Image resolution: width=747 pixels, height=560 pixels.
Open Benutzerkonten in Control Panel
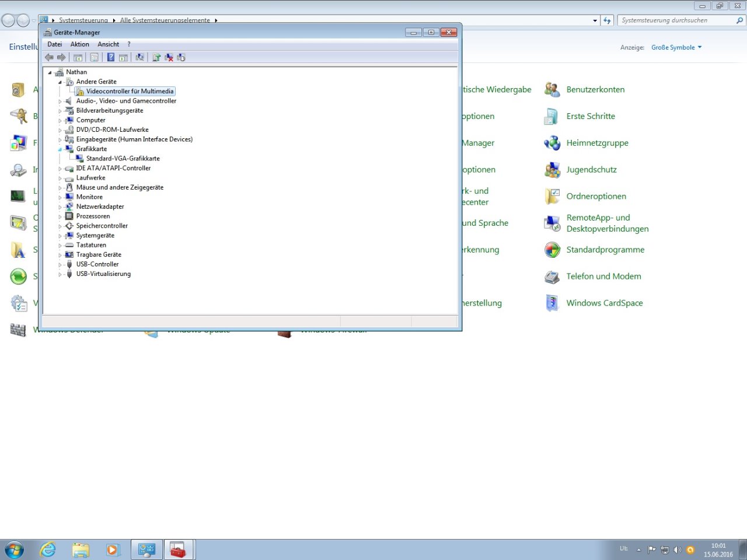[x=595, y=90]
